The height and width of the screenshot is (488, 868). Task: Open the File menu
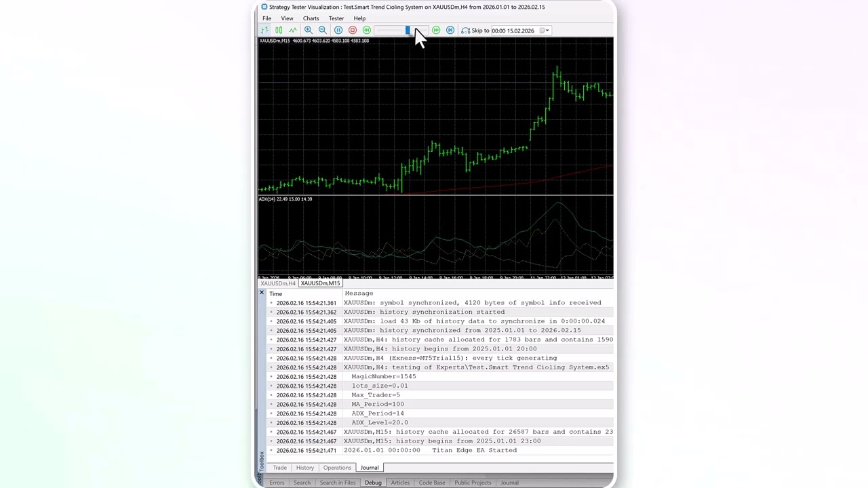point(267,18)
